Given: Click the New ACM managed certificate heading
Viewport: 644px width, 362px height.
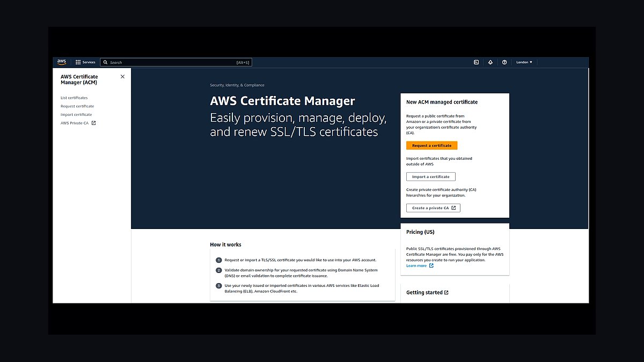Looking at the screenshot, I should coord(442,102).
